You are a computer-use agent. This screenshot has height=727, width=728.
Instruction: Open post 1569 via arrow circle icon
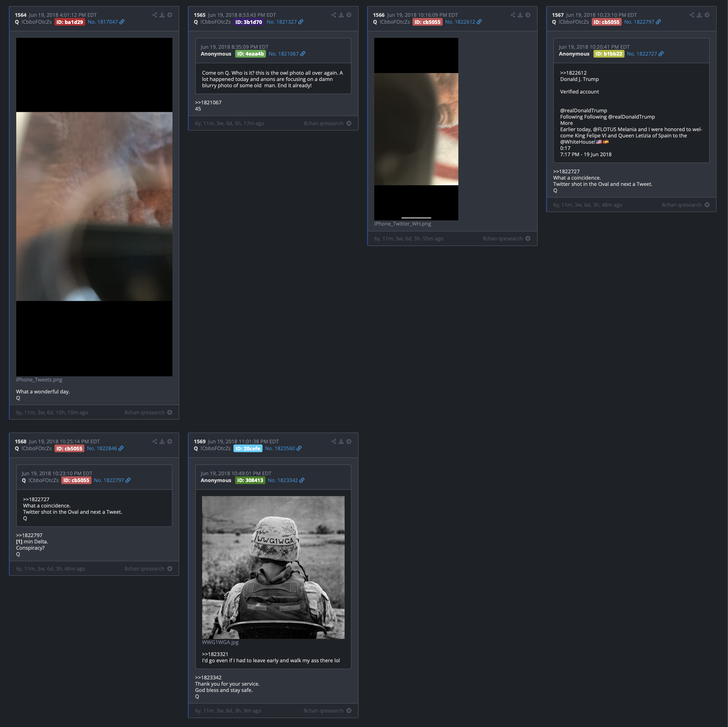[349, 441]
